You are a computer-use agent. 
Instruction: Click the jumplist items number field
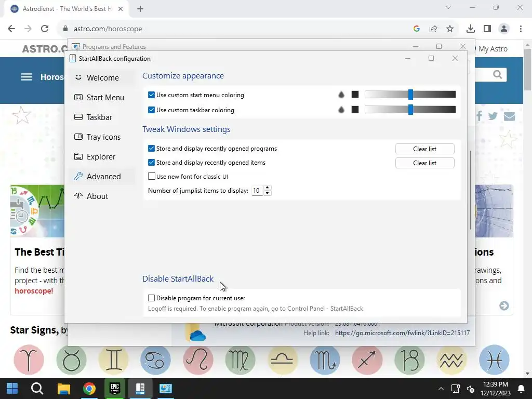[258, 191]
